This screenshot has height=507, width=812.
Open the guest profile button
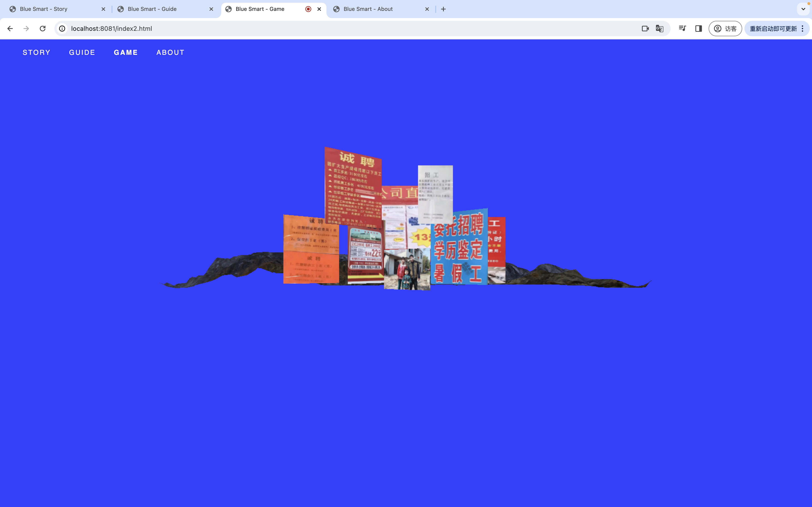tap(725, 29)
